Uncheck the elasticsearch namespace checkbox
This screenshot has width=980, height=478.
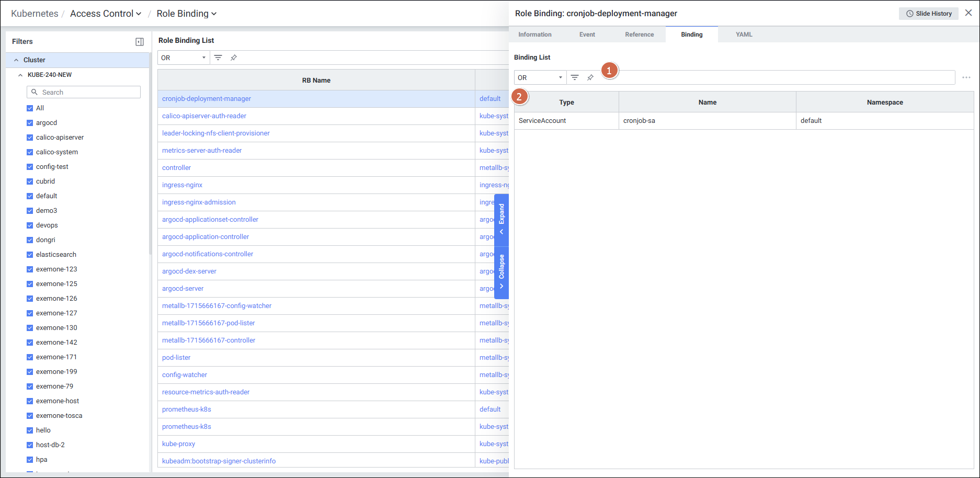coord(30,255)
